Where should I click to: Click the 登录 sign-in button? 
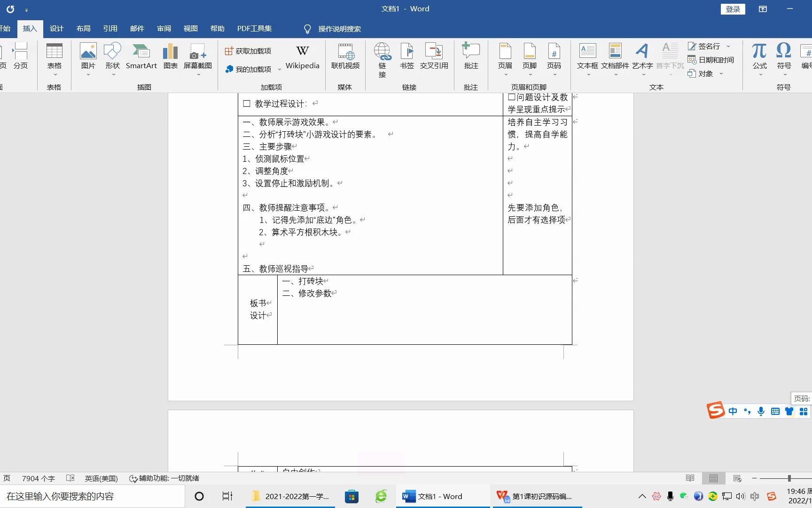[x=733, y=8]
